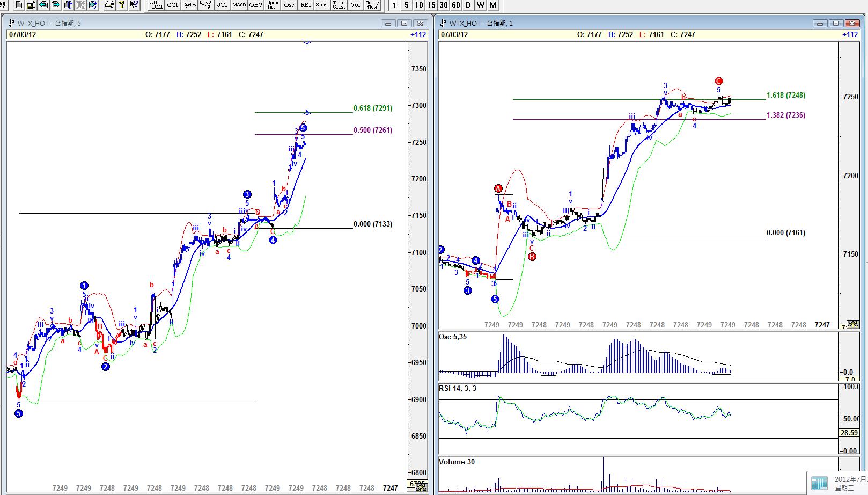
Task: Switch to the Monthly (M) timeframe
Action: click(x=493, y=5)
